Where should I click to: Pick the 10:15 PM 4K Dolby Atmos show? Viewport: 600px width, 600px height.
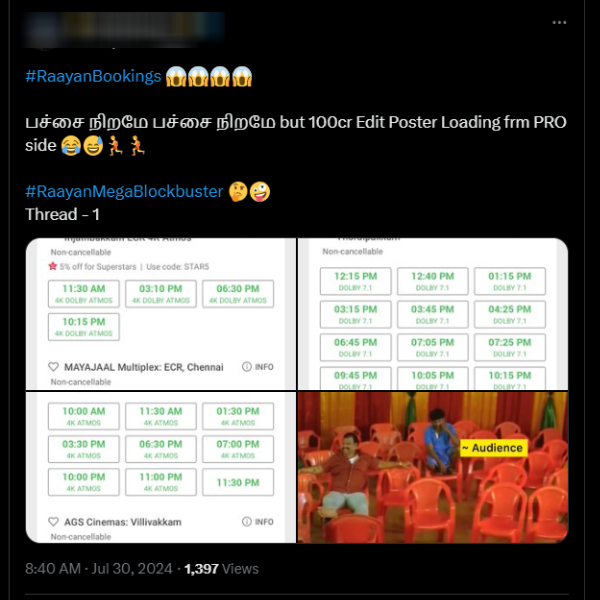pyautogui.click(x=84, y=327)
